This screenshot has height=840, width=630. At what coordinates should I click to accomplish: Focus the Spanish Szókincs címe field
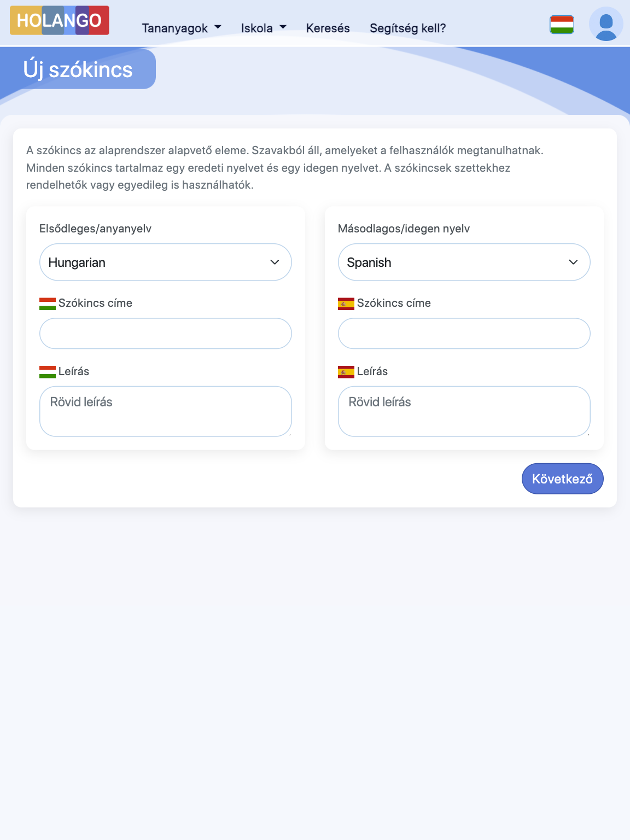click(464, 334)
